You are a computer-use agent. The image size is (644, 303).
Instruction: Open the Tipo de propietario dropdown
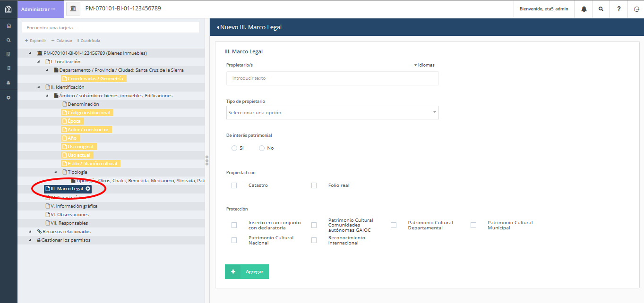[332, 113]
